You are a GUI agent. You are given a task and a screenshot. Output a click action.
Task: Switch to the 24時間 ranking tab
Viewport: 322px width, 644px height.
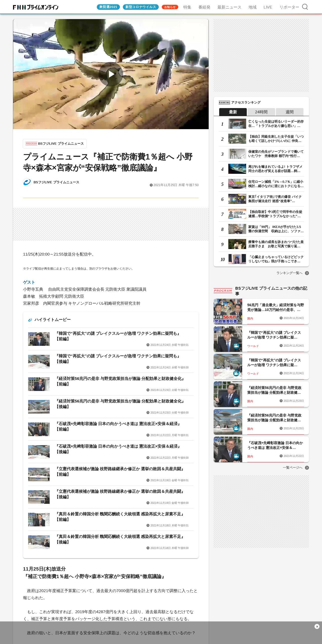pyautogui.click(x=261, y=112)
